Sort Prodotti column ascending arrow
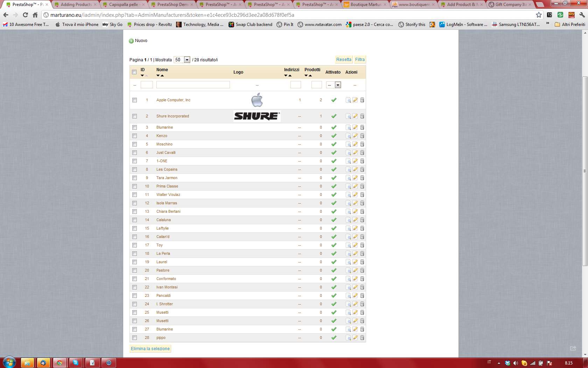This screenshot has height=368, width=588. tap(310, 75)
